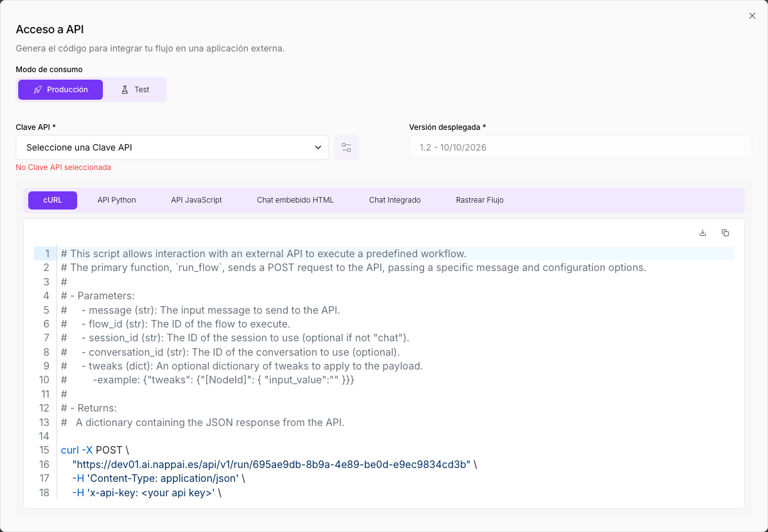Image resolution: width=768 pixels, height=532 pixels.
Task: Click the dev01.ai.nappai.es URL line
Action: click(275, 464)
